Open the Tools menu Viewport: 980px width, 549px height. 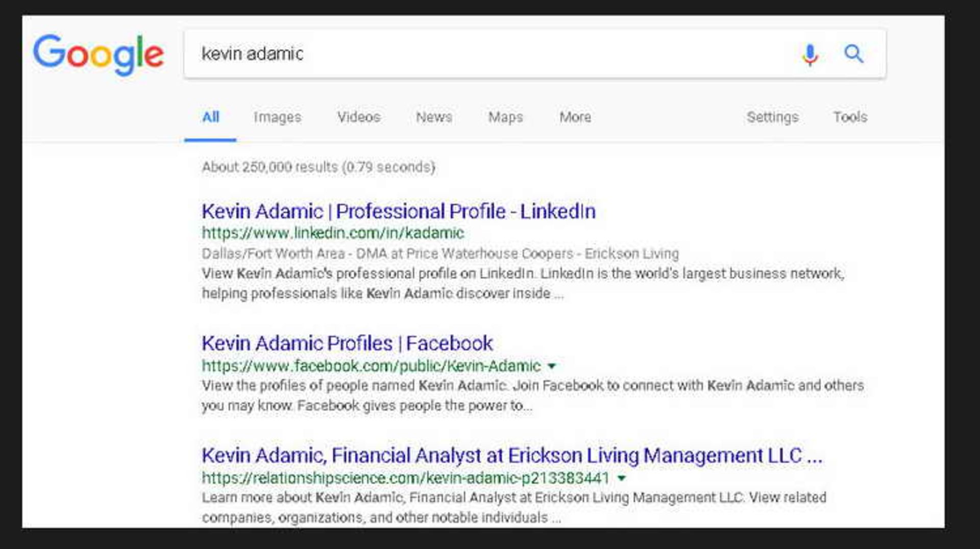[850, 117]
